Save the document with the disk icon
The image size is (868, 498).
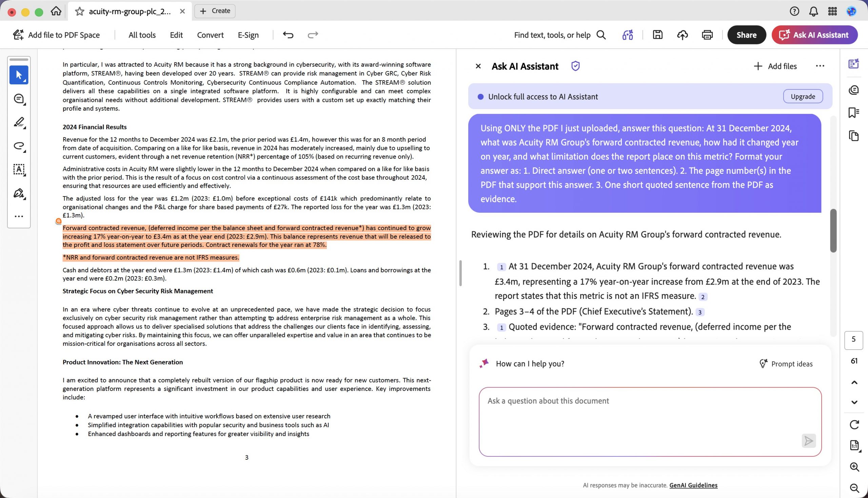657,35
